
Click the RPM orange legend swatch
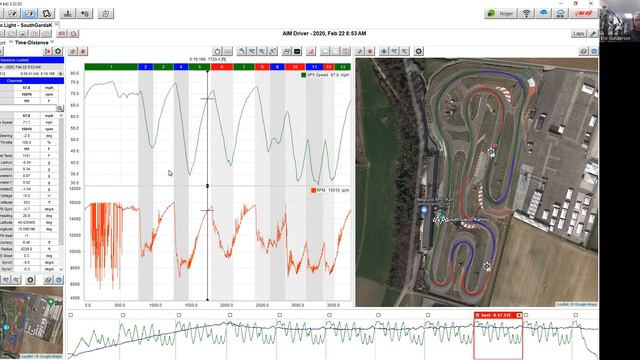(313, 190)
